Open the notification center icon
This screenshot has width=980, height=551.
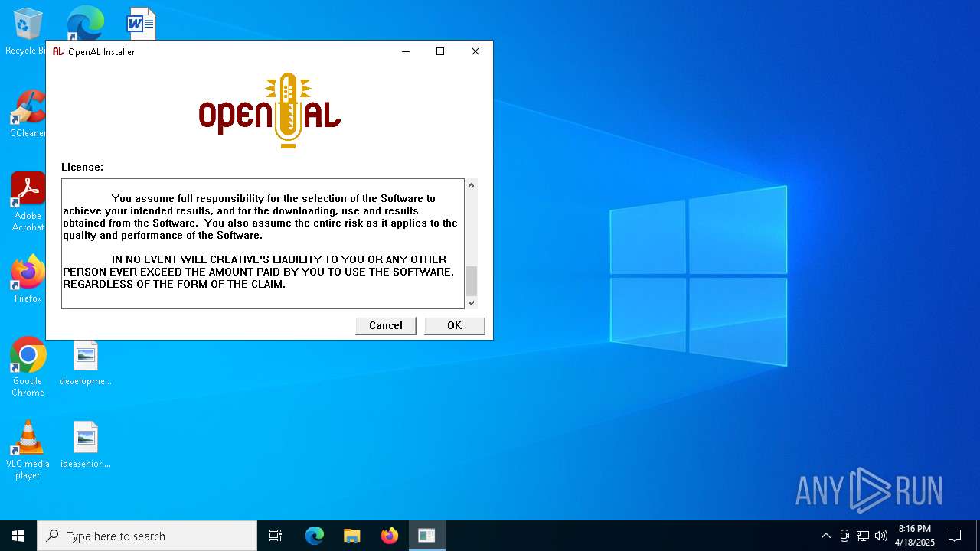pos(955,536)
